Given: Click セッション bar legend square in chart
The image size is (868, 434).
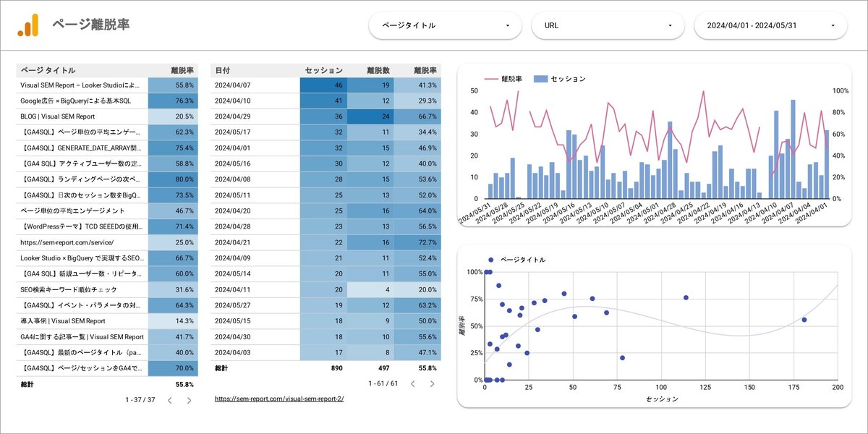Looking at the screenshot, I should 540,78.
